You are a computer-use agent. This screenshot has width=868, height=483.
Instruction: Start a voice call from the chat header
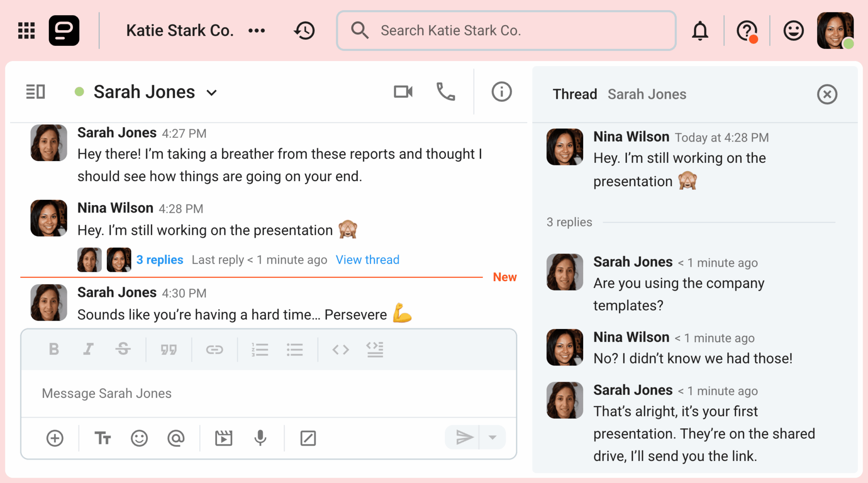tap(445, 92)
